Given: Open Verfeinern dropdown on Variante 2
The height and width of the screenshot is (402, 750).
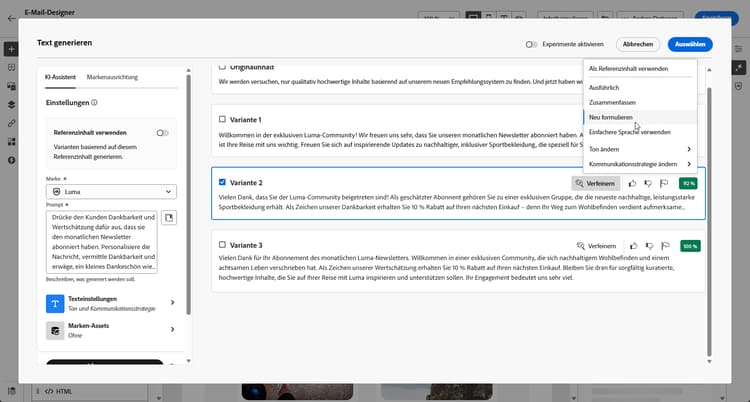Looking at the screenshot, I should (x=596, y=183).
